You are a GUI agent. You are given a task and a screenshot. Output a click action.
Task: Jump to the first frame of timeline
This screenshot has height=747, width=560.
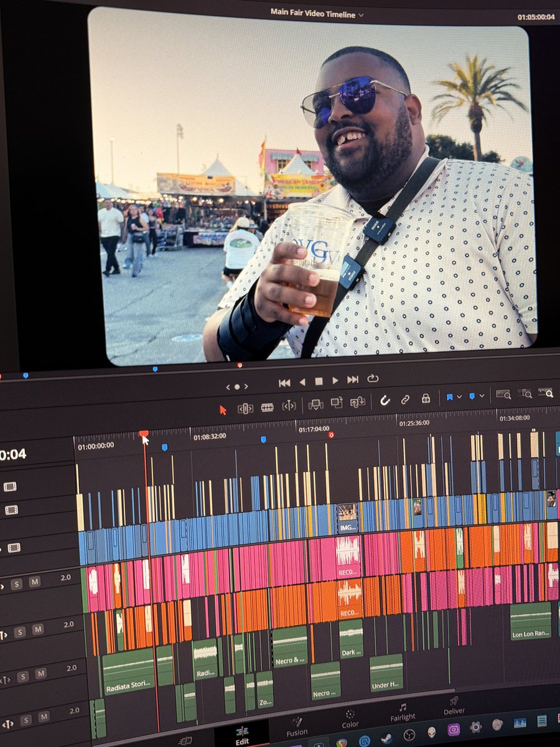pyautogui.click(x=284, y=383)
